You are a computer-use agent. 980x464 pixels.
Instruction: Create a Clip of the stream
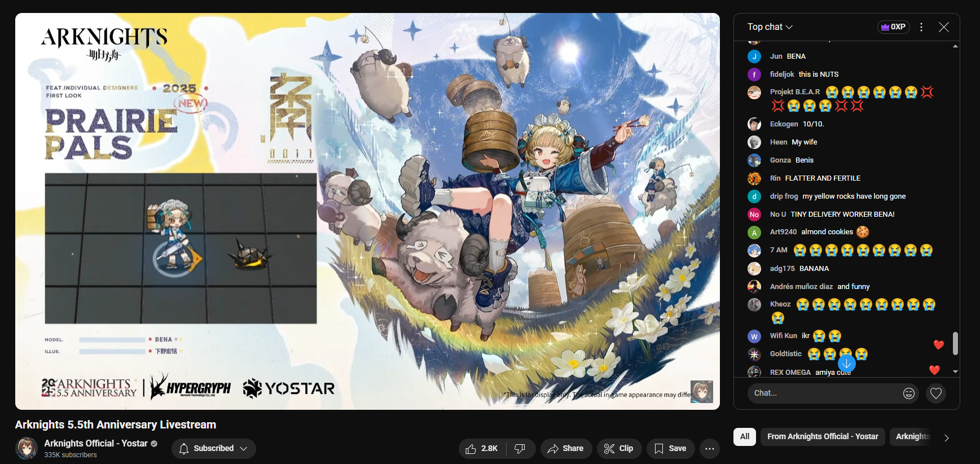[x=619, y=449]
